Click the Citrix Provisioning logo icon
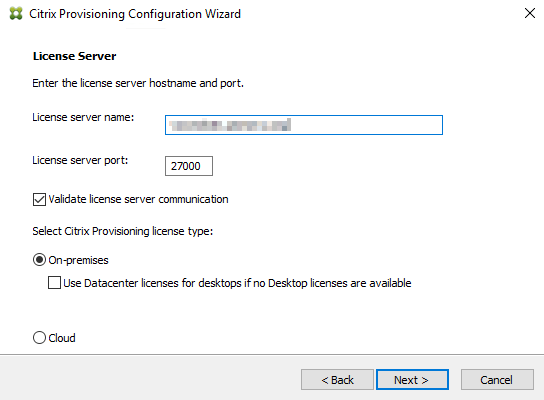Viewport: 544px width, 400px height. [x=16, y=14]
